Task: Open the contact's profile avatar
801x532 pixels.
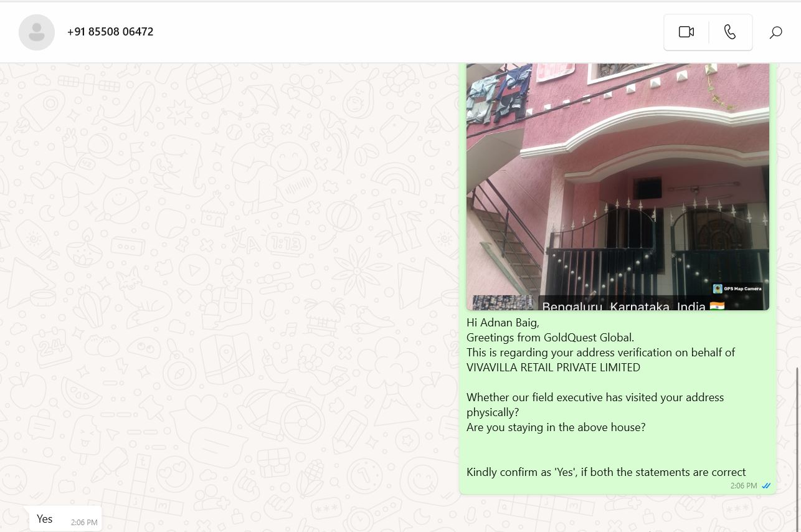Action: (37, 32)
